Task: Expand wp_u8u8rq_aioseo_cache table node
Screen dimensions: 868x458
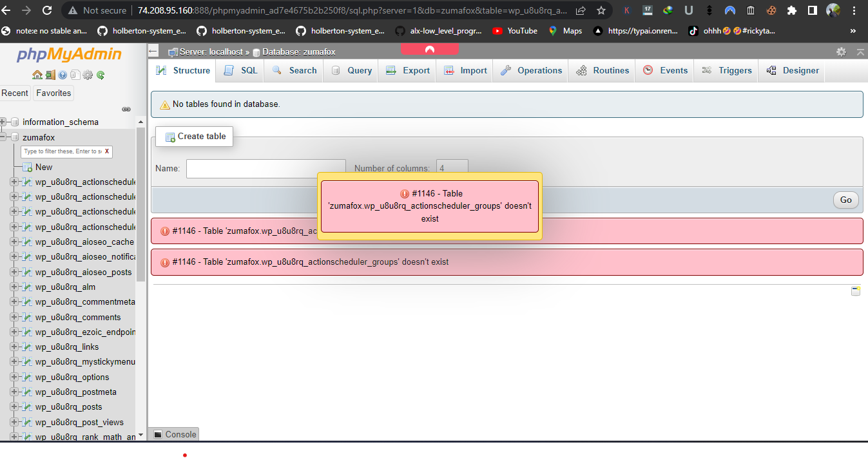Action: click(x=15, y=242)
